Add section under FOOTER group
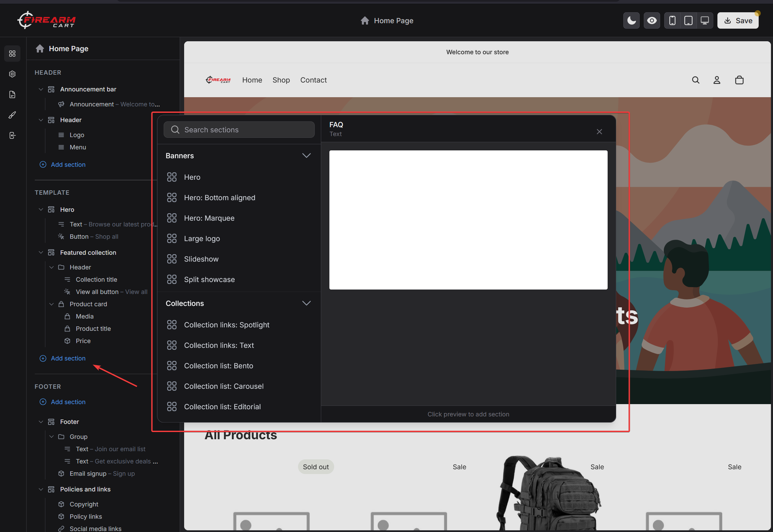Screen dimensions: 773x532 pyautogui.click(x=63, y=402)
